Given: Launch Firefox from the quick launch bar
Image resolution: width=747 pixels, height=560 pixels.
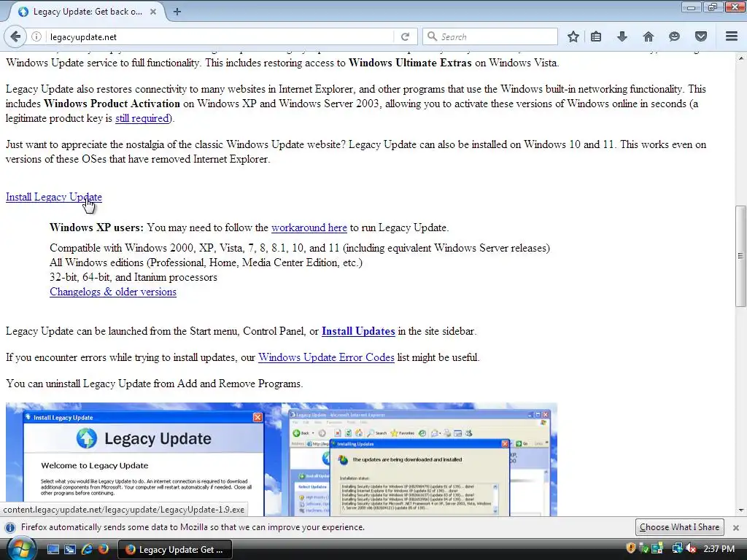Looking at the screenshot, I should [104, 549].
